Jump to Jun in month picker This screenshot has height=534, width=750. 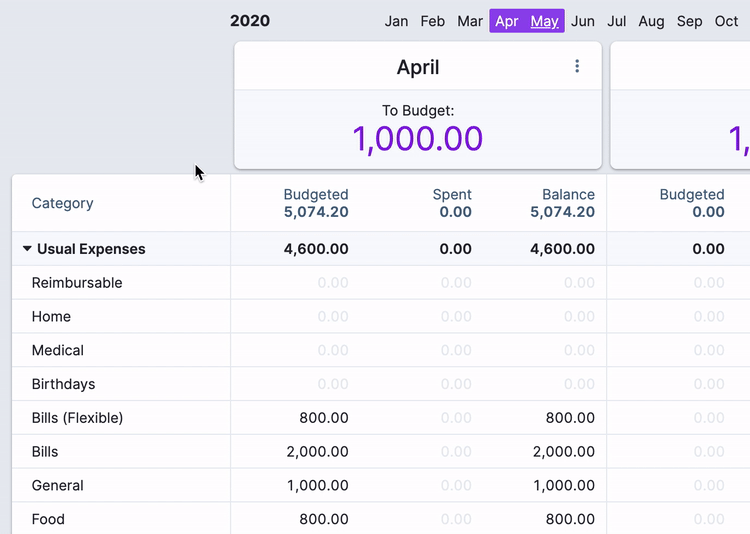point(583,21)
